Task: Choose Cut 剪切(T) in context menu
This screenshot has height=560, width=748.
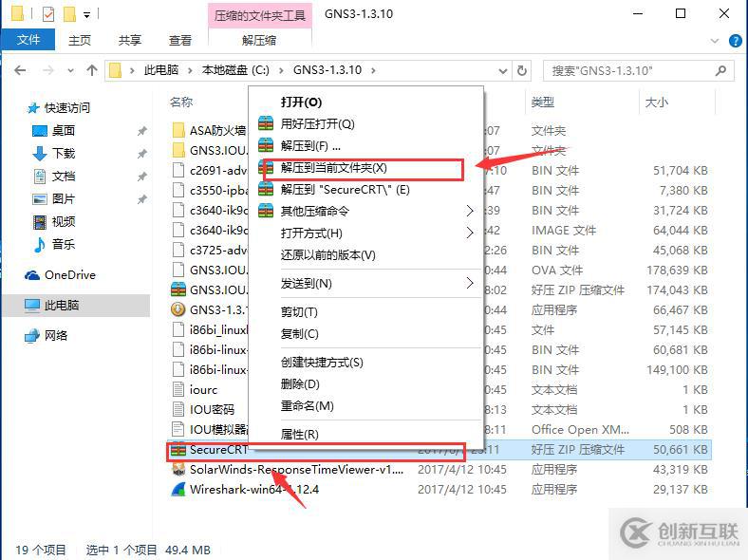Action: coord(299,312)
